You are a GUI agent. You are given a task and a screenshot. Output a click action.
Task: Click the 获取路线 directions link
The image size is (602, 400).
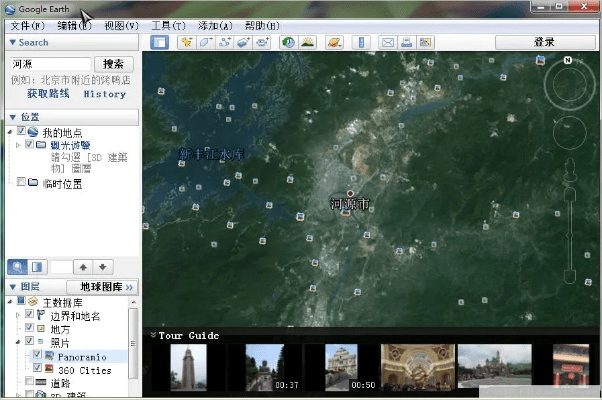point(48,94)
